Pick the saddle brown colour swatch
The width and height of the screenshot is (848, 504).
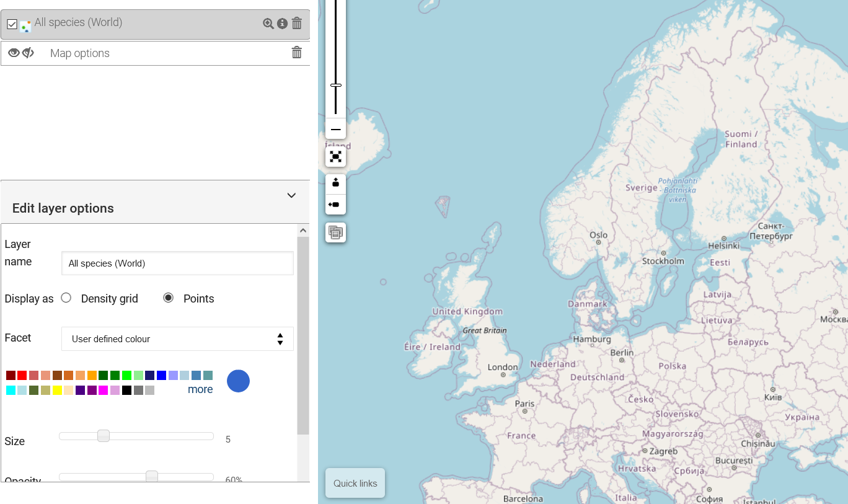(x=57, y=375)
